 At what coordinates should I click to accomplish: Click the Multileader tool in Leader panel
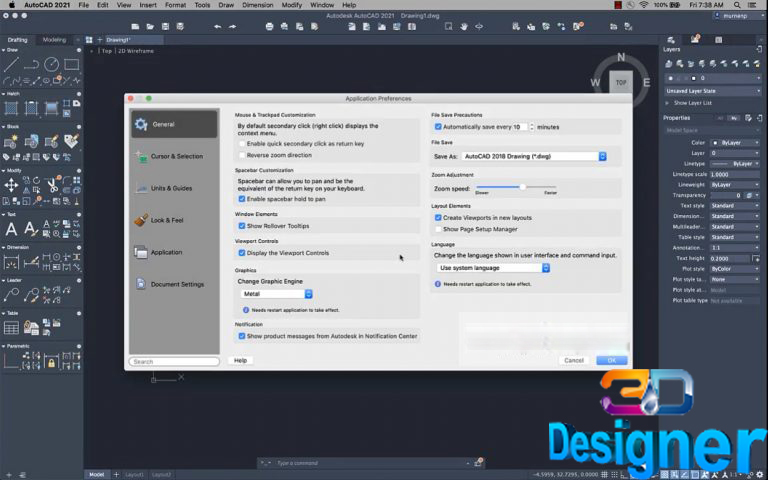[11, 295]
